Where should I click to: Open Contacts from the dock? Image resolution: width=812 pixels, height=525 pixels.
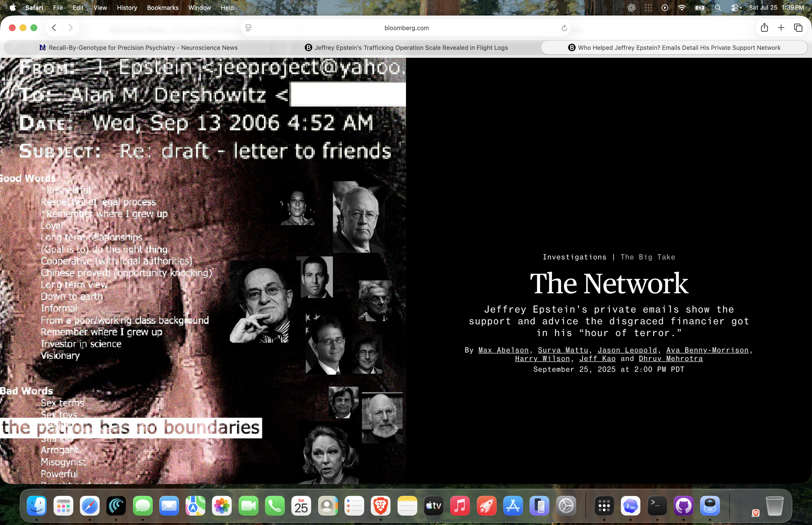click(328, 506)
